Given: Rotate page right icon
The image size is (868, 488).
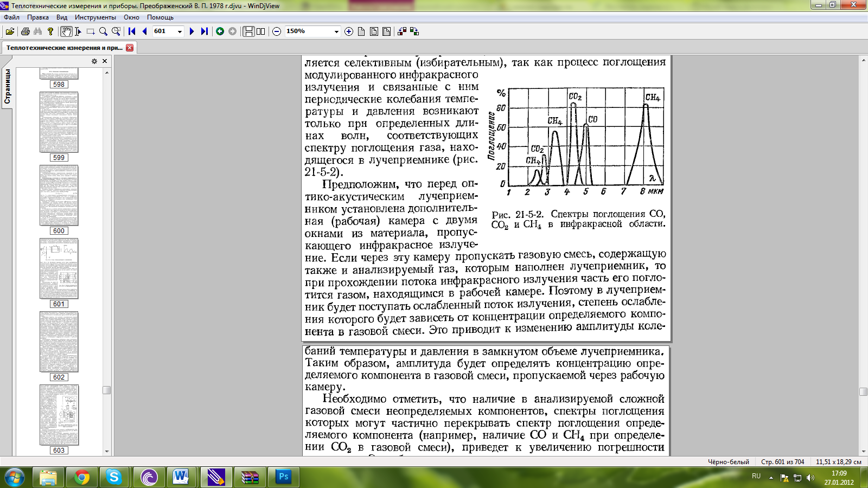Looking at the screenshot, I should (x=414, y=31).
